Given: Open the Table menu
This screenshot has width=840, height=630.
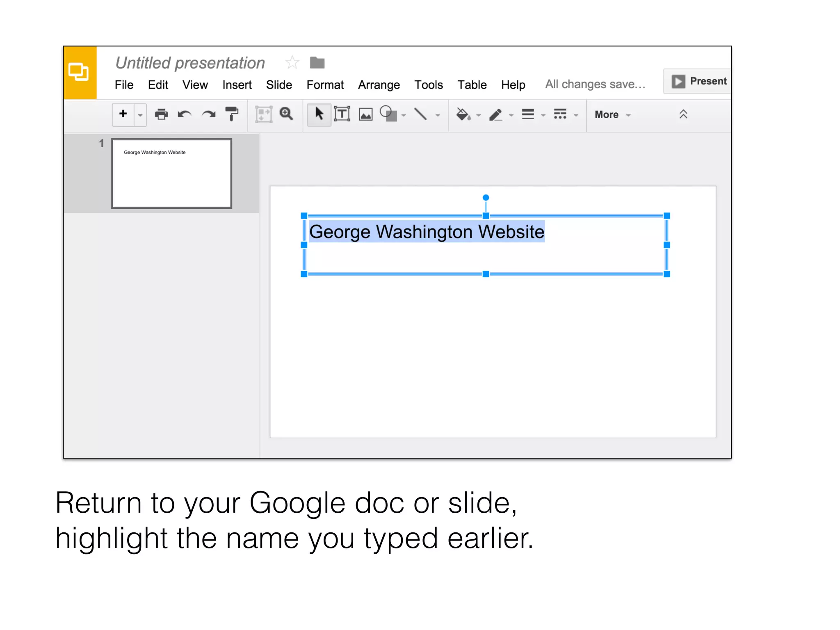Looking at the screenshot, I should click(472, 85).
